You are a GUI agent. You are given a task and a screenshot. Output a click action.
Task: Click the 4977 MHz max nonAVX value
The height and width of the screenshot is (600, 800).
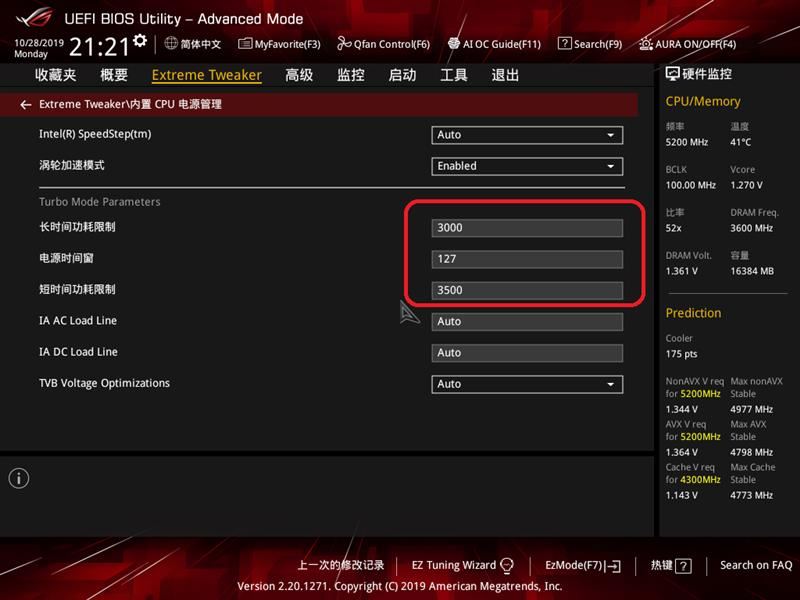[x=752, y=410]
